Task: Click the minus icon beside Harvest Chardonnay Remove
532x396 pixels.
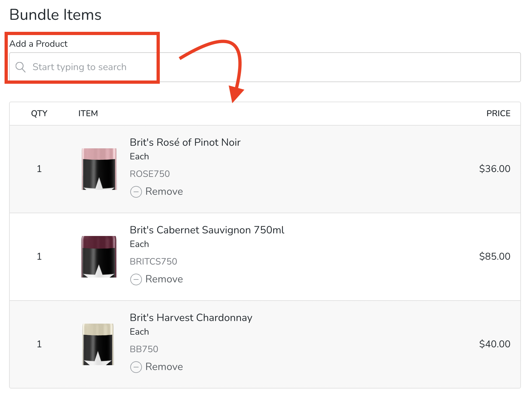Action: pos(136,367)
